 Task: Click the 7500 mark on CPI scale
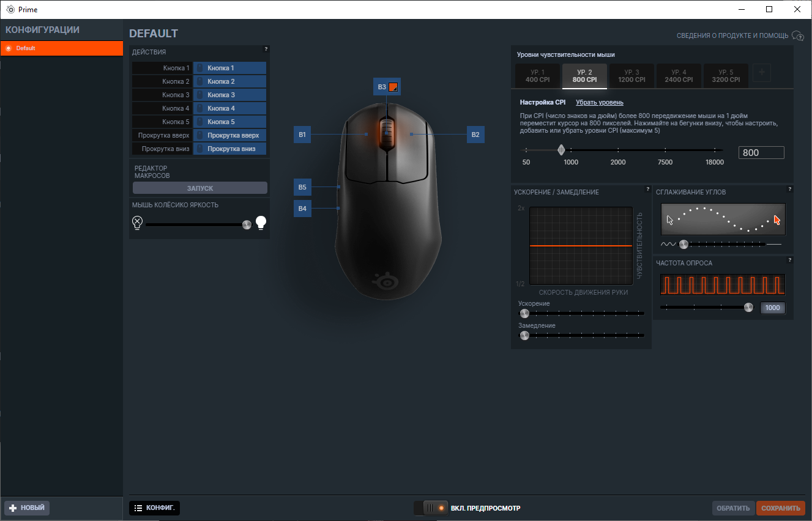point(665,163)
